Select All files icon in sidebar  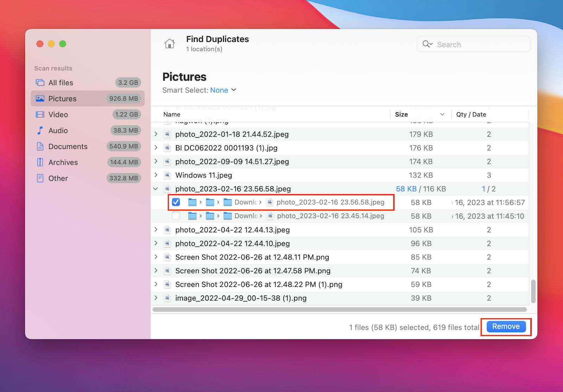click(x=40, y=83)
